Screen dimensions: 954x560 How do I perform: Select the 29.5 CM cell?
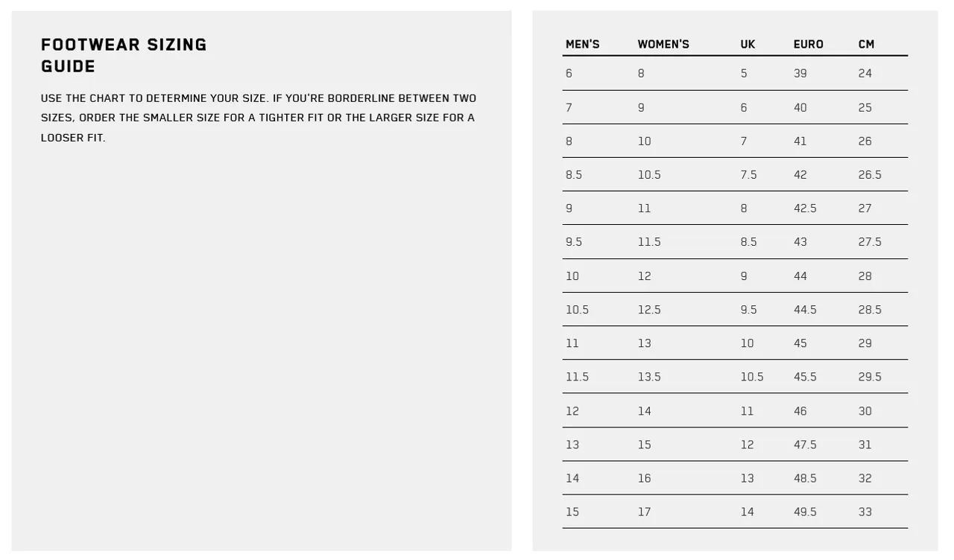tap(870, 377)
